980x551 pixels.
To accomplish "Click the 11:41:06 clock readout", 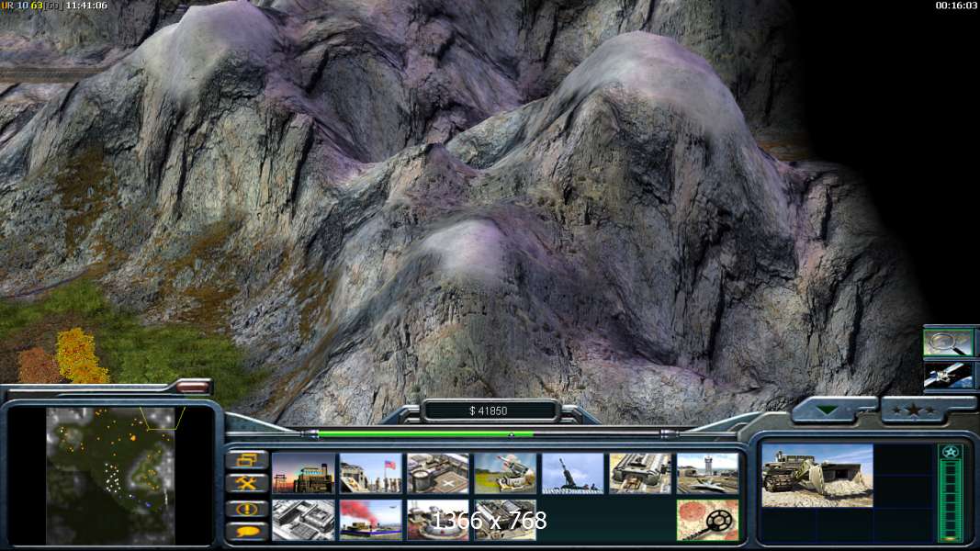I will 86,6.
